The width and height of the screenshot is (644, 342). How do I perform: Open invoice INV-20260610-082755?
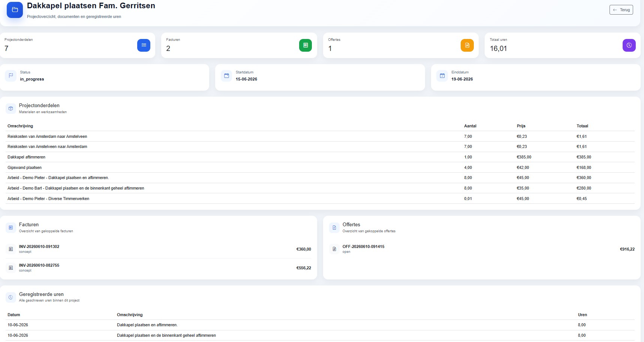(x=39, y=265)
